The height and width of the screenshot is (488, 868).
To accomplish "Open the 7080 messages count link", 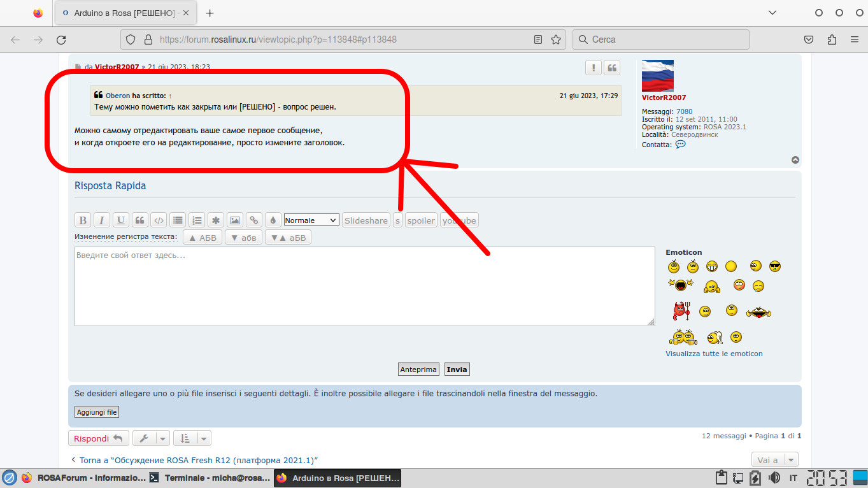I will pyautogui.click(x=684, y=111).
